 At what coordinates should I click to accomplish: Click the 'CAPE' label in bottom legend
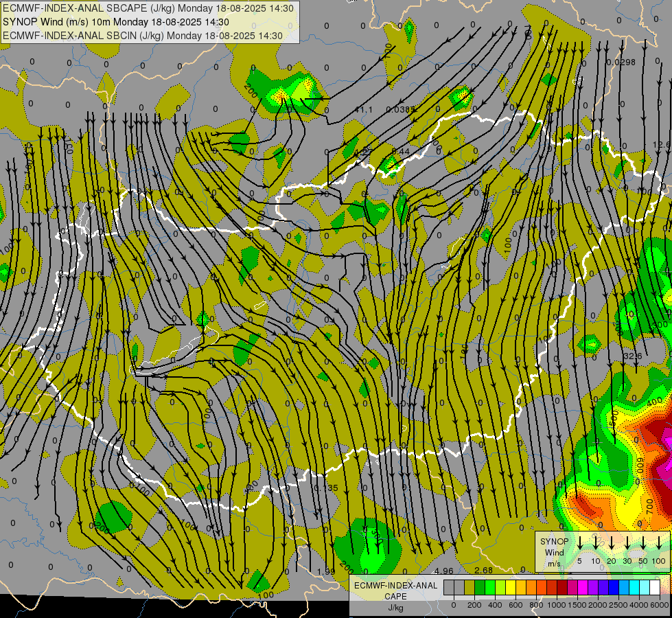click(x=395, y=597)
